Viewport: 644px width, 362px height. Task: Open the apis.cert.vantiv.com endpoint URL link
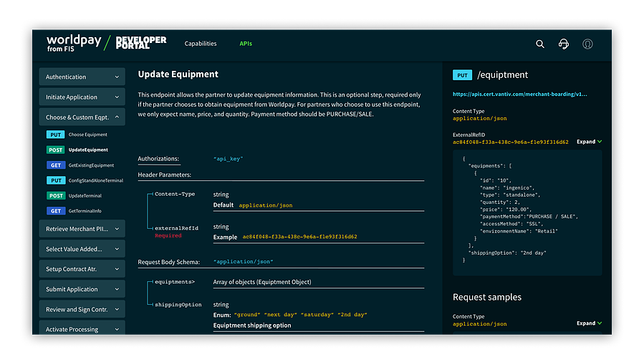coord(519,94)
